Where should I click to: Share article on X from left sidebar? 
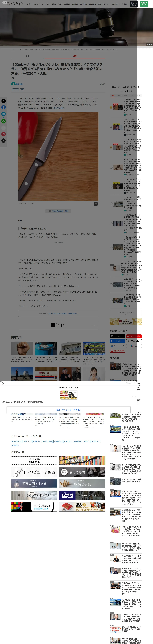tap(4, 101)
